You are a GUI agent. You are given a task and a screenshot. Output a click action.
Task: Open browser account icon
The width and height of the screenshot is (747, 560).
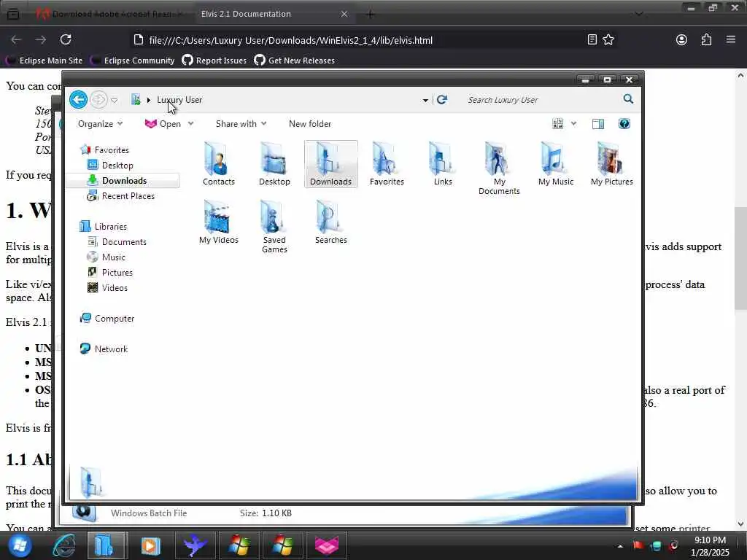tap(681, 40)
